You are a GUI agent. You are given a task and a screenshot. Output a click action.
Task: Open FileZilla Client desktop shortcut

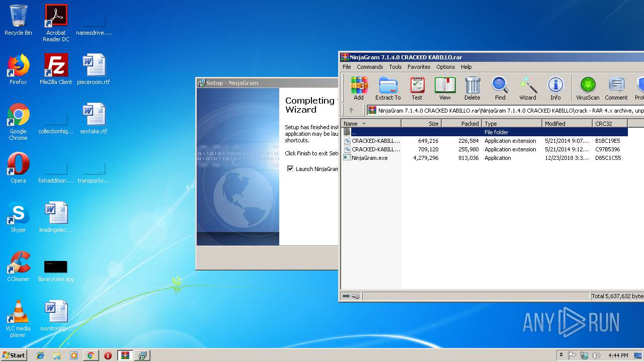(56, 69)
